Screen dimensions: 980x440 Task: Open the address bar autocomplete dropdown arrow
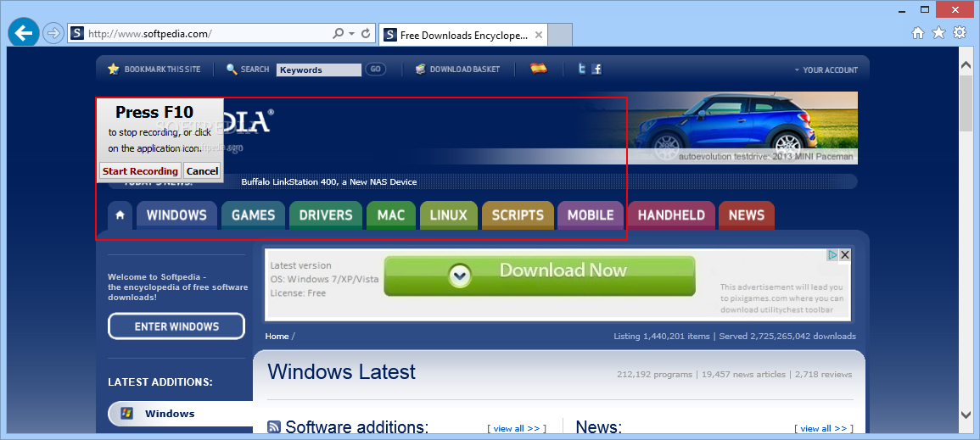(351, 33)
